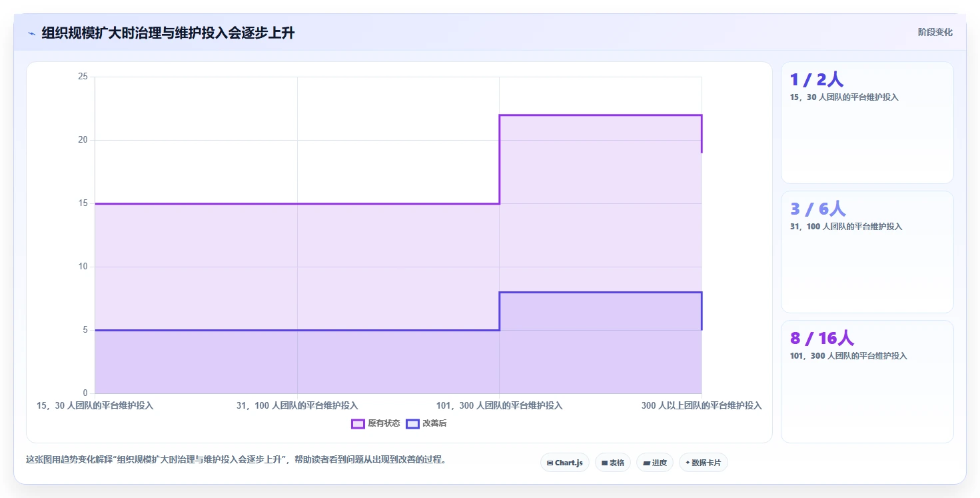This screenshot has height=498, width=980.
Task: Select the 1 / 2人 data card
Action: pyautogui.click(x=867, y=123)
